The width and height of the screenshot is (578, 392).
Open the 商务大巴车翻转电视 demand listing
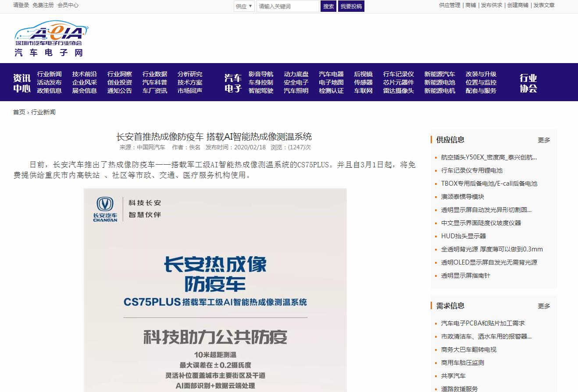click(x=469, y=350)
